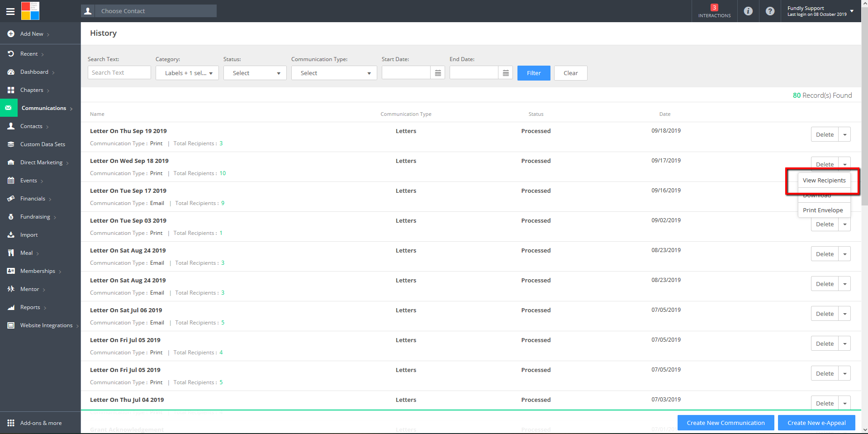
Task: Click the contact person icon in search bar
Action: [x=88, y=11]
